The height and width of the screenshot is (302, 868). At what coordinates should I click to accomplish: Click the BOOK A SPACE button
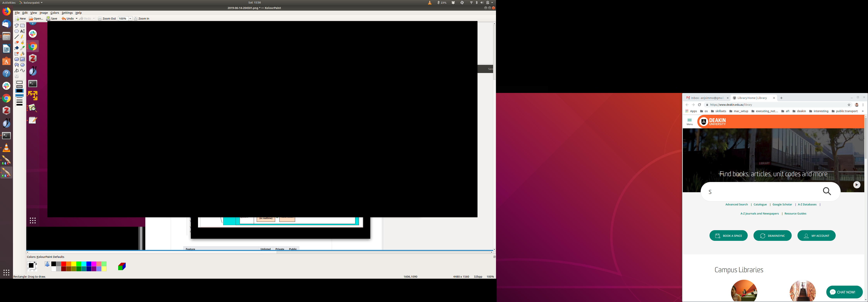(x=728, y=236)
